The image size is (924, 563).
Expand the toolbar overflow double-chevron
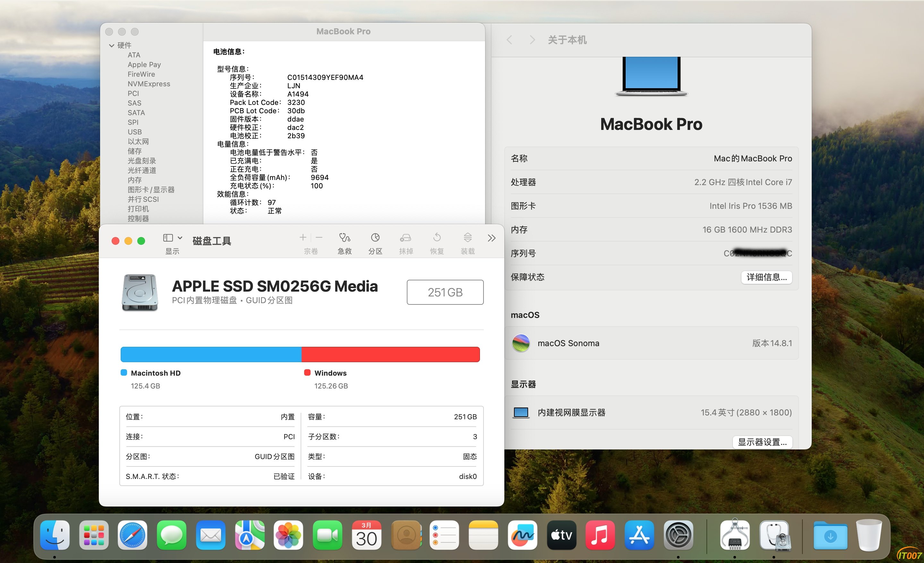491,238
